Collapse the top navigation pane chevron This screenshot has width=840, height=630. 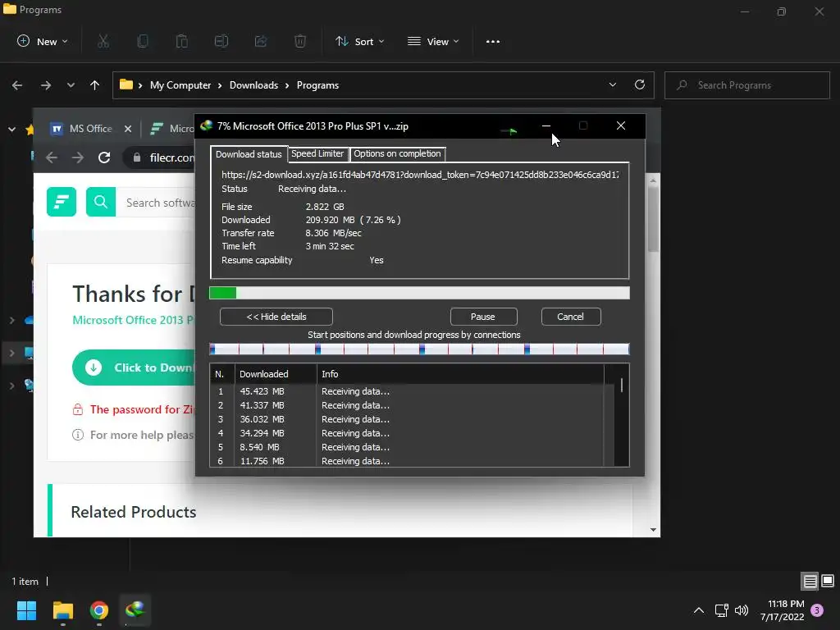pos(11,129)
